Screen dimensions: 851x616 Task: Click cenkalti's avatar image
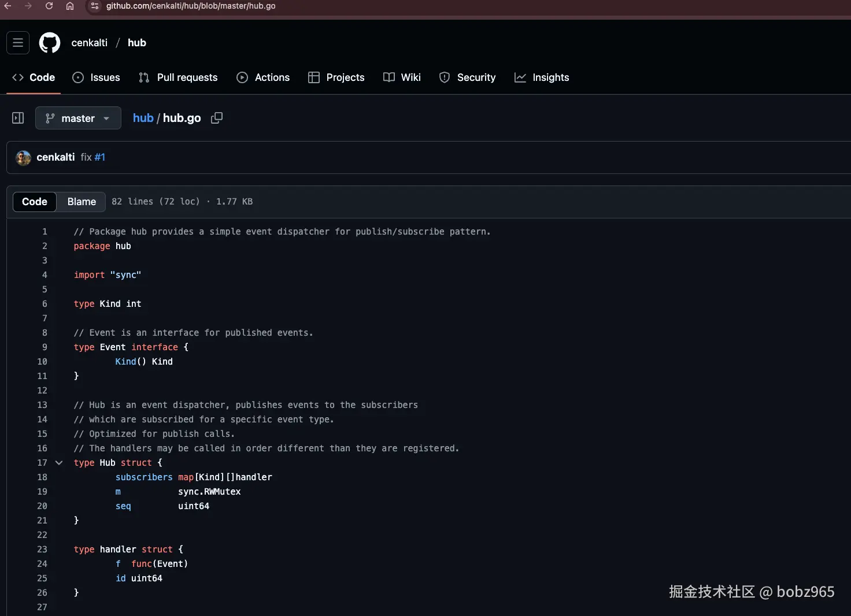pos(24,157)
